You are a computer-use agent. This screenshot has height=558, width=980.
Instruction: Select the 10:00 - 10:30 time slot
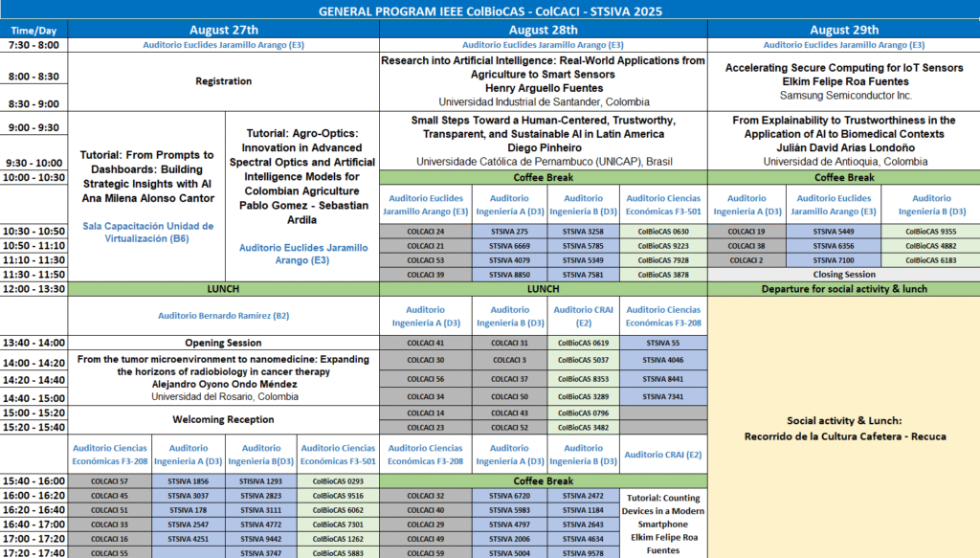coord(33,177)
